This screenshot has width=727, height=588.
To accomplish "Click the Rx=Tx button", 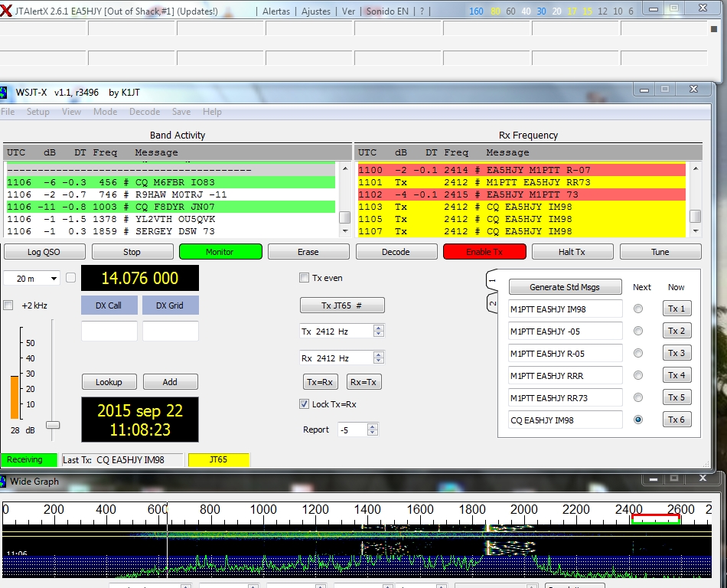I will coord(363,382).
